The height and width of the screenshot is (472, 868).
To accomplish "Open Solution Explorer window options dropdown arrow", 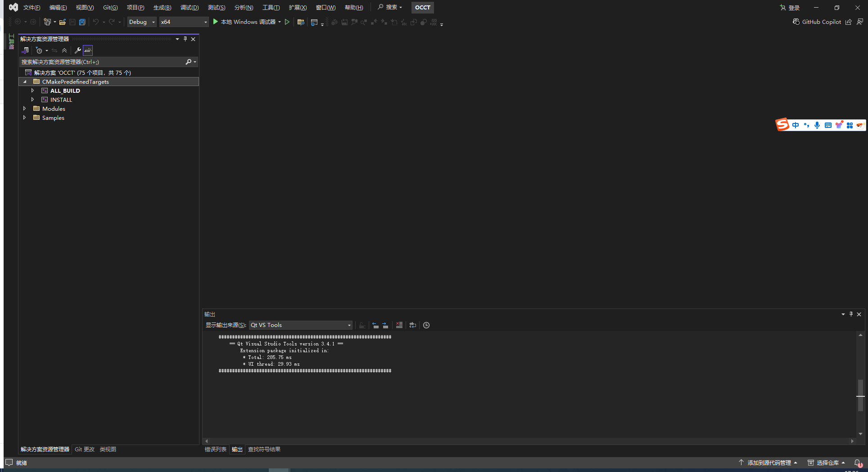I will (x=177, y=39).
